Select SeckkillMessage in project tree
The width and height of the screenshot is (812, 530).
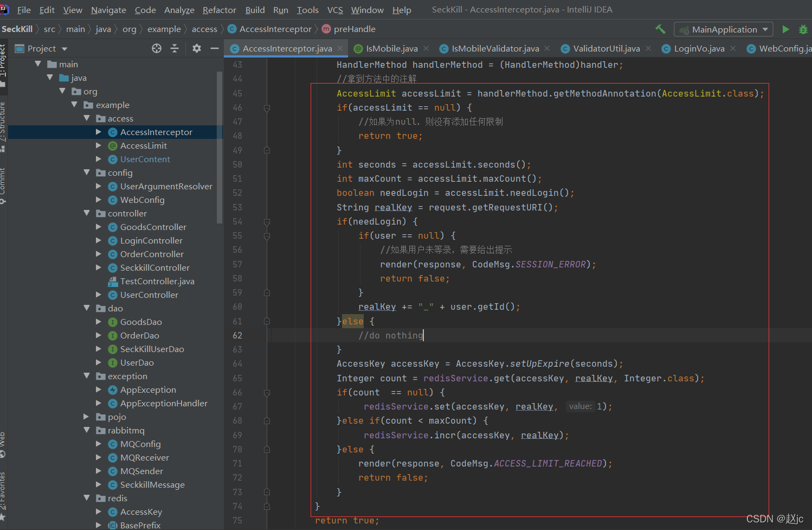[152, 484]
